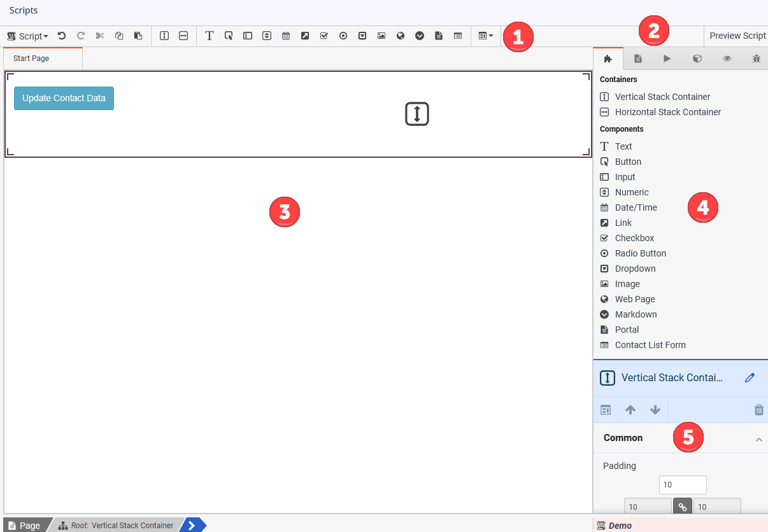
Task: Select the Date/Time component in the toolbar
Action: (x=286, y=36)
